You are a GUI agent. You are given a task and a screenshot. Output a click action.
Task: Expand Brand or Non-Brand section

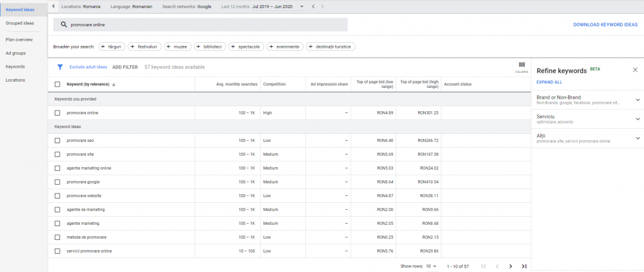[x=637, y=99]
